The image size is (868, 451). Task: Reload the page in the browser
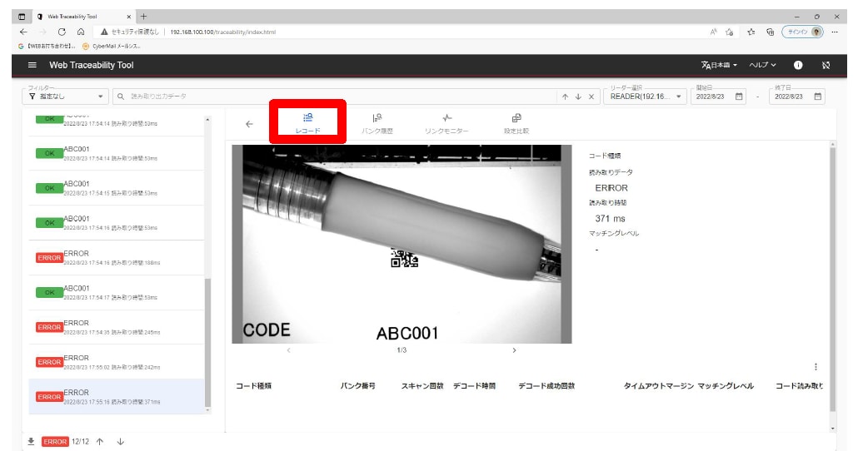62,32
